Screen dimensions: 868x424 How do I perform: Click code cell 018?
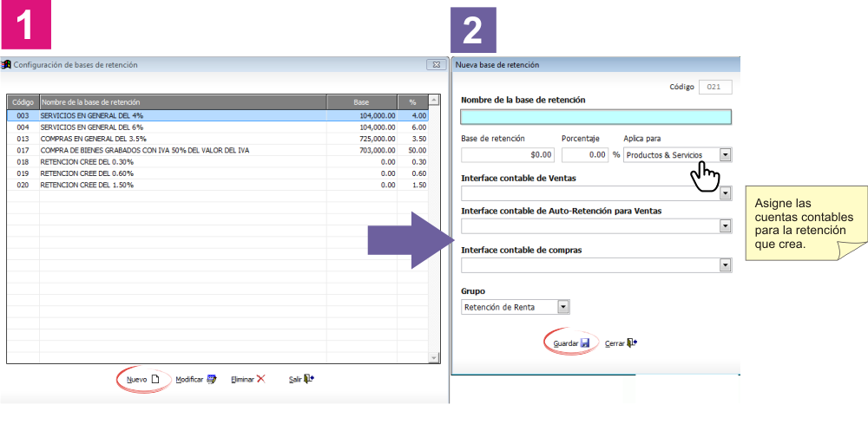pos(23,162)
